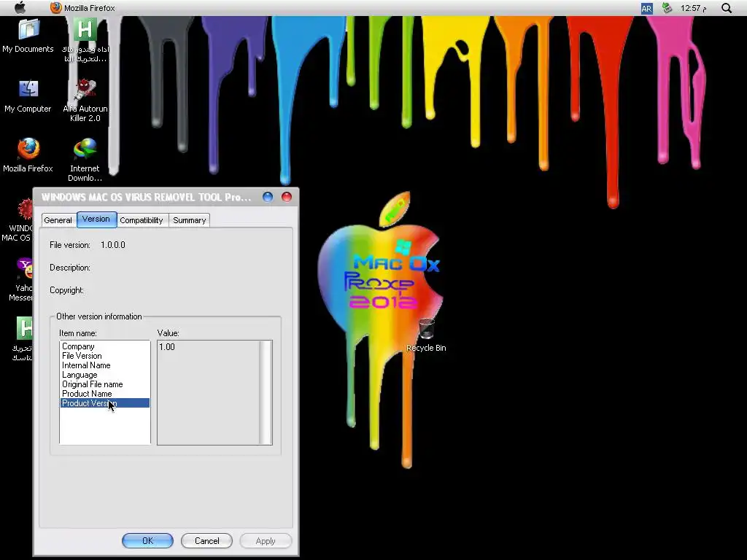Open the Apple menu icon

pyautogui.click(x=20, y=7)
